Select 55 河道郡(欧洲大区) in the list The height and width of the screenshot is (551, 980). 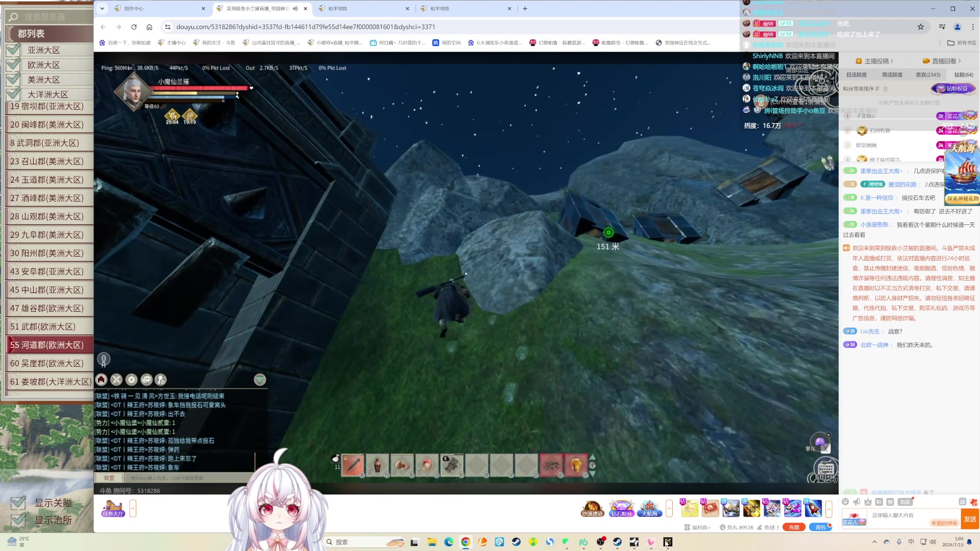pyautogui.click(x=50, y=345)
